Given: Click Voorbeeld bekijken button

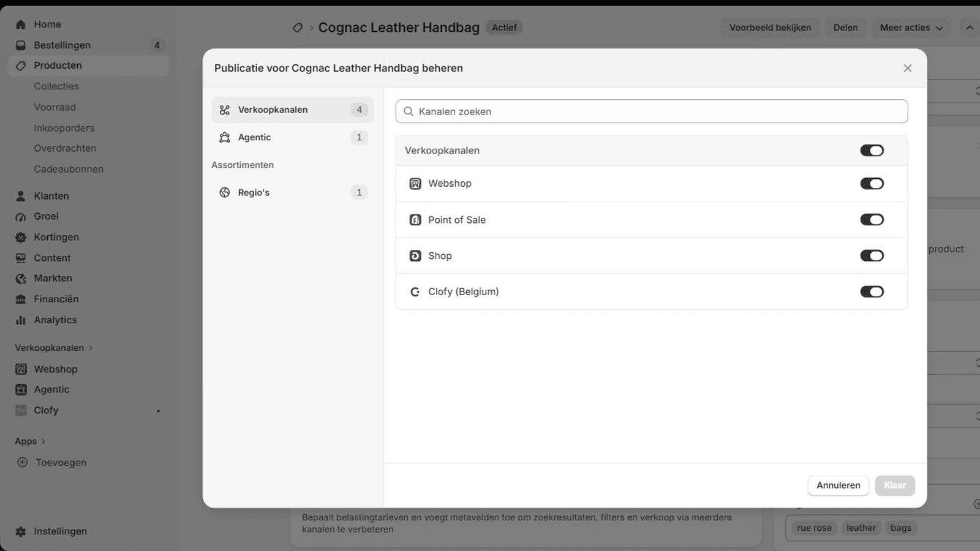Looking at the screenshot, I should (x=770, y=28).
